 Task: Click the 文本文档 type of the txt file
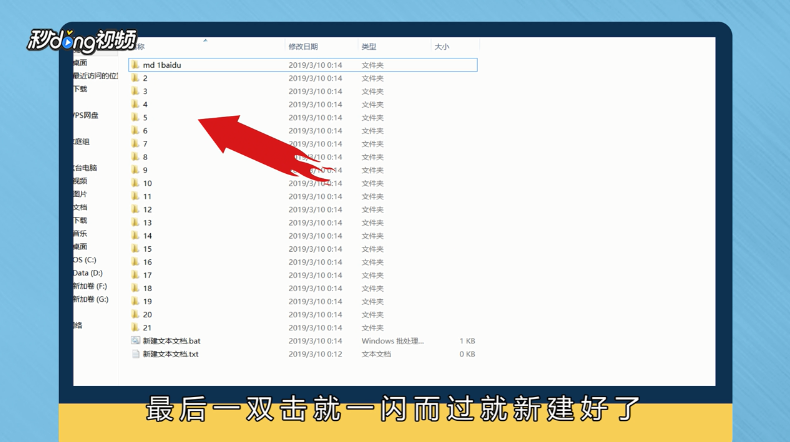pos(376,354)
